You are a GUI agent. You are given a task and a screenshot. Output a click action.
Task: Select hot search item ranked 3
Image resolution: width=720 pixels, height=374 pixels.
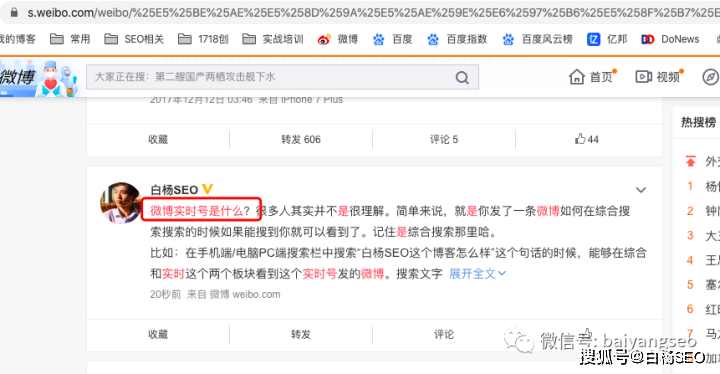(703, 236)
